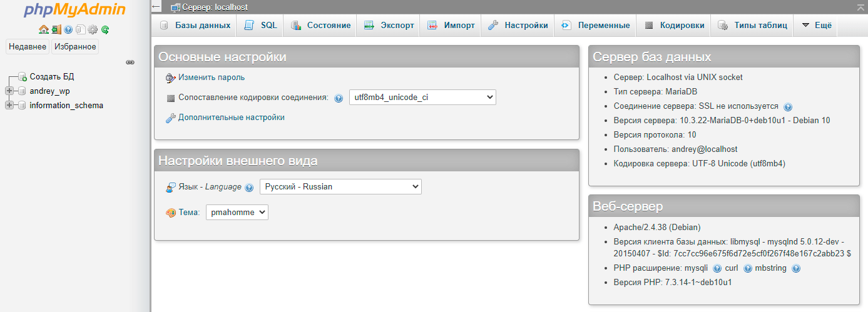Click help icon after mbstring extension

pyautogui.click(x=796, y=268)
